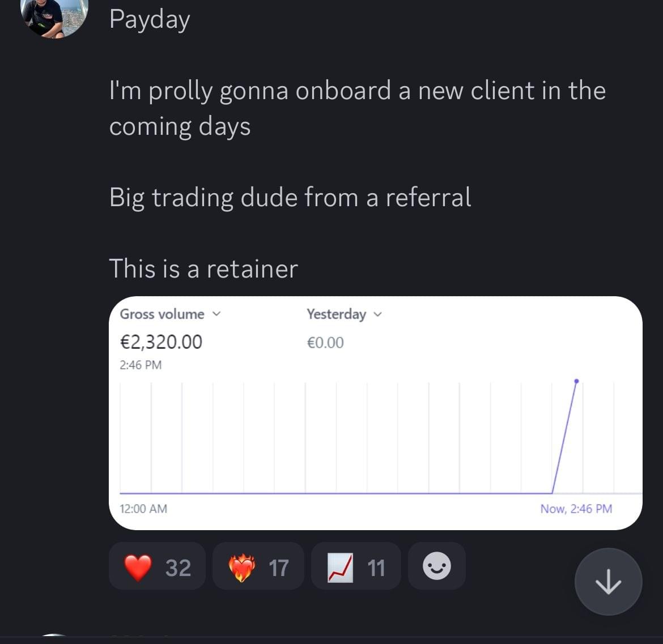The height and width of the screenshot is (644, 663).
Task: Jump to latest messages arrow button
Action: coord(608,582)
